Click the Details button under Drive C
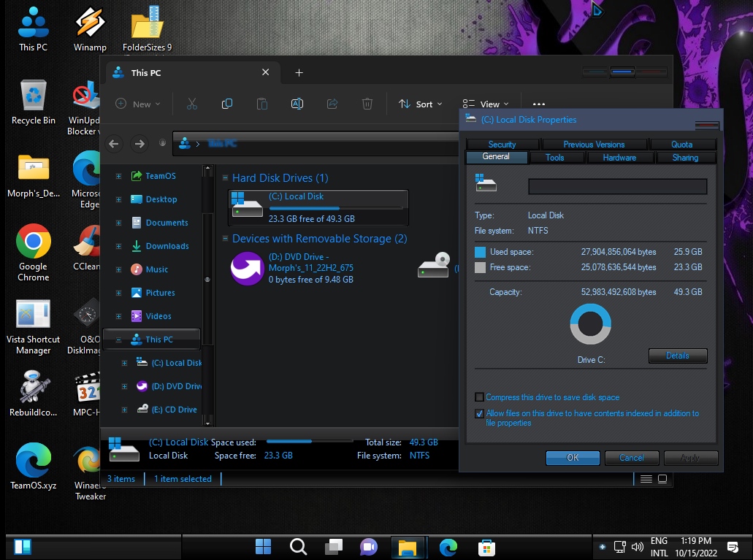 click(677, 356)
